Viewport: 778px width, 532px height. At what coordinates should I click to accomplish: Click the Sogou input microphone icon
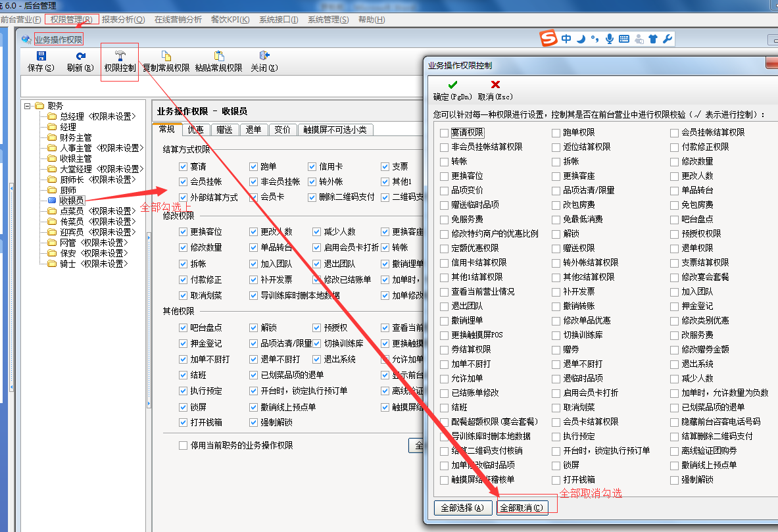pyautogui.click(x=610, y=39)
